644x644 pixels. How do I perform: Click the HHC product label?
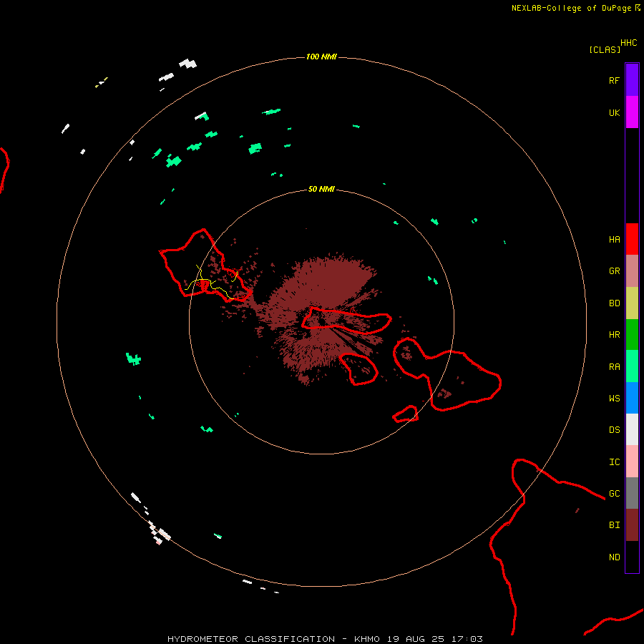pyautogui.click(x=628, y=43)
